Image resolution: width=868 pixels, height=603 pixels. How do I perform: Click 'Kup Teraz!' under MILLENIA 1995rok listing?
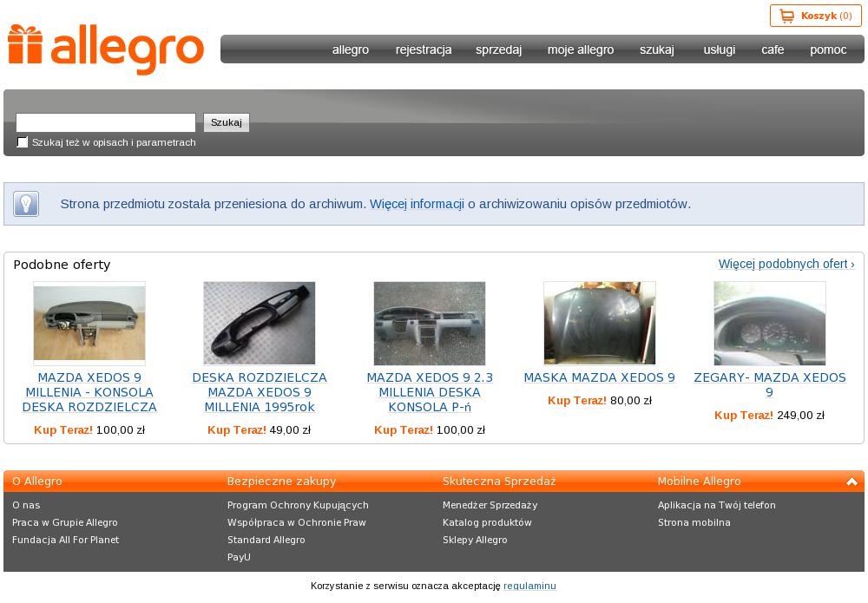(237, 429)
